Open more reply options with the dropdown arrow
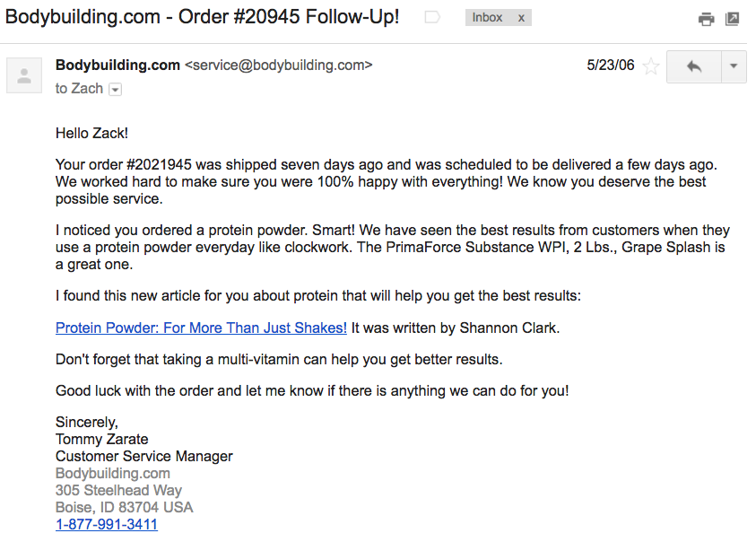 pyautogui.click(x=733, y=66)
